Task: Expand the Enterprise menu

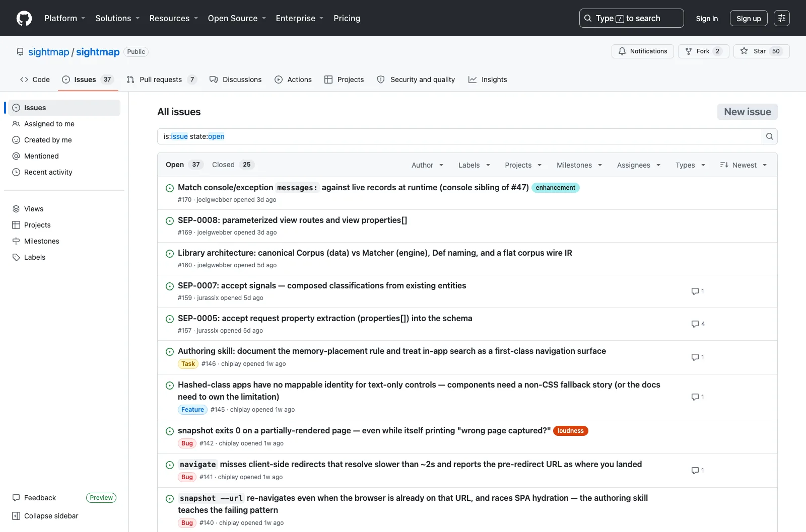Action: pos(299,18)
